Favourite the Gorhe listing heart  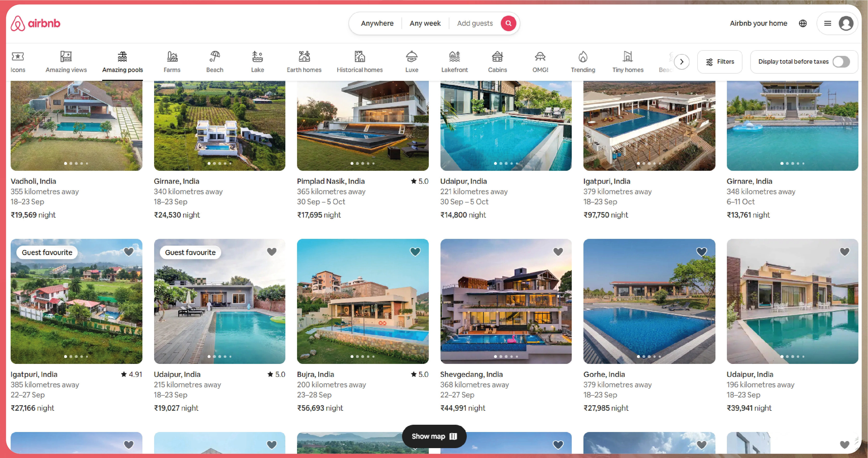pos(701,251)
